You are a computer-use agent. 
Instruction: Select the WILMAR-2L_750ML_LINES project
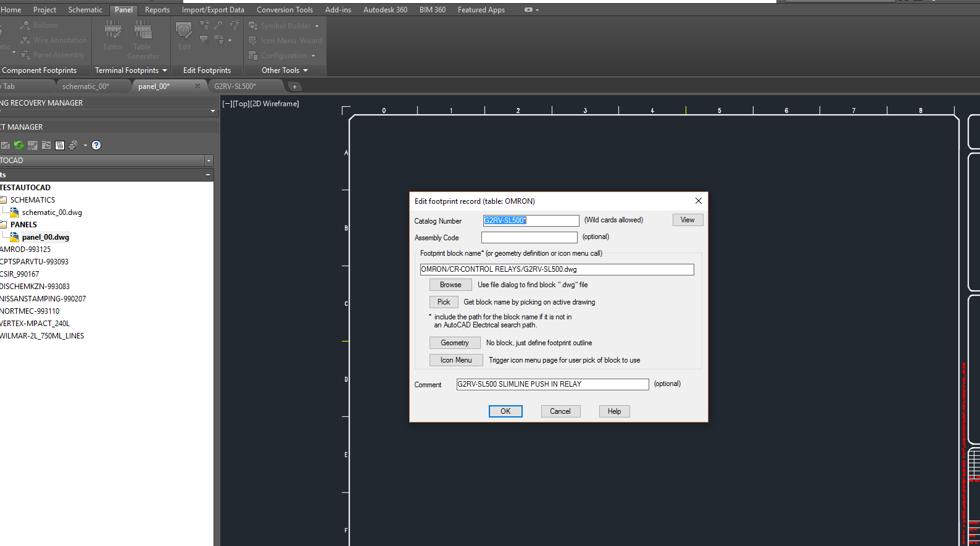(x=42, y=336)
